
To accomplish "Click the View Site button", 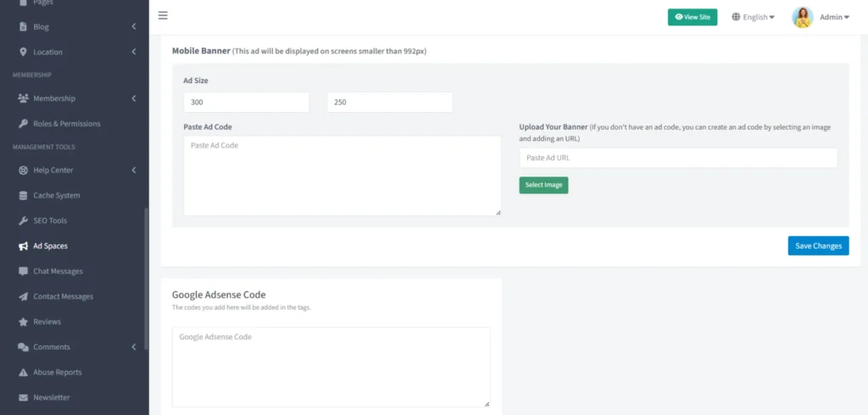I will 693,17.
